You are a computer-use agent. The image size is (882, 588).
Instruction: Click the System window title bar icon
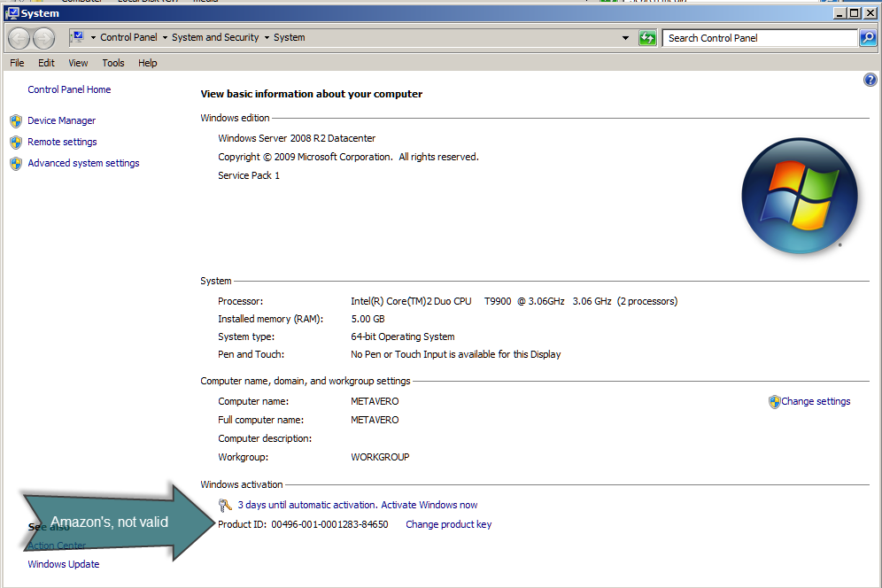[x=12, y=13]
